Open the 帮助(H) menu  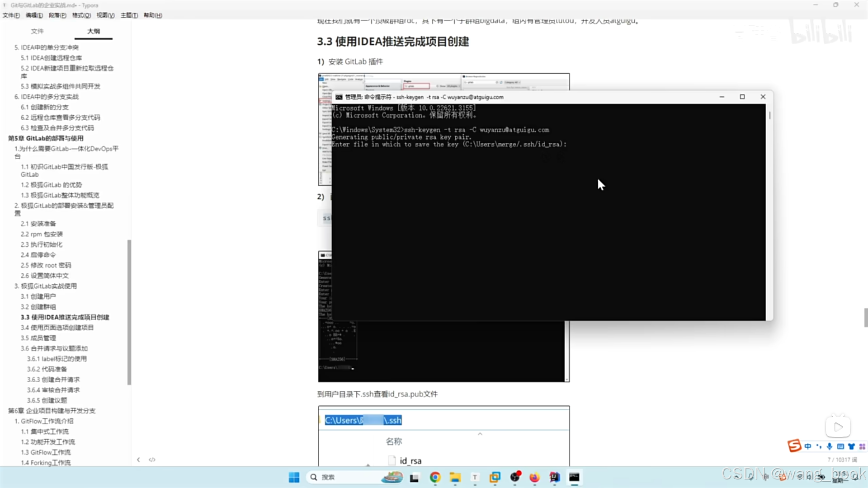pos(153,15)
